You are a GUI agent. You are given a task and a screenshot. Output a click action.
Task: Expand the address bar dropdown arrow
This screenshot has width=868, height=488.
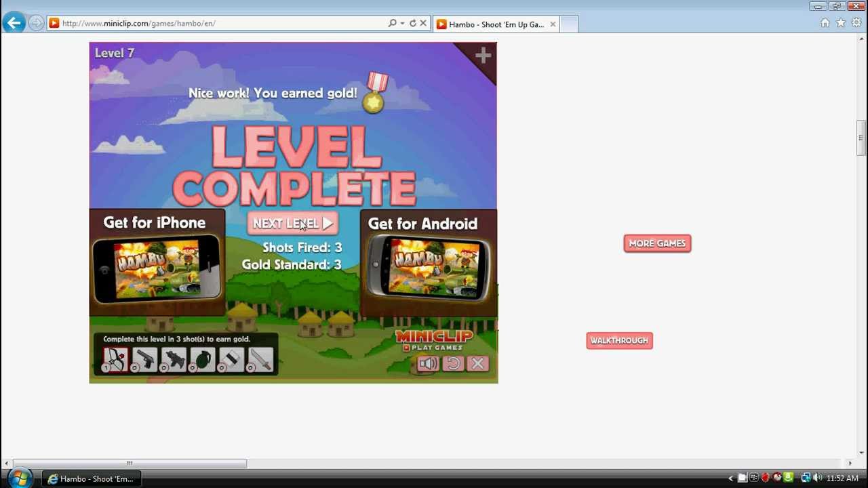(x=402, y=23)
